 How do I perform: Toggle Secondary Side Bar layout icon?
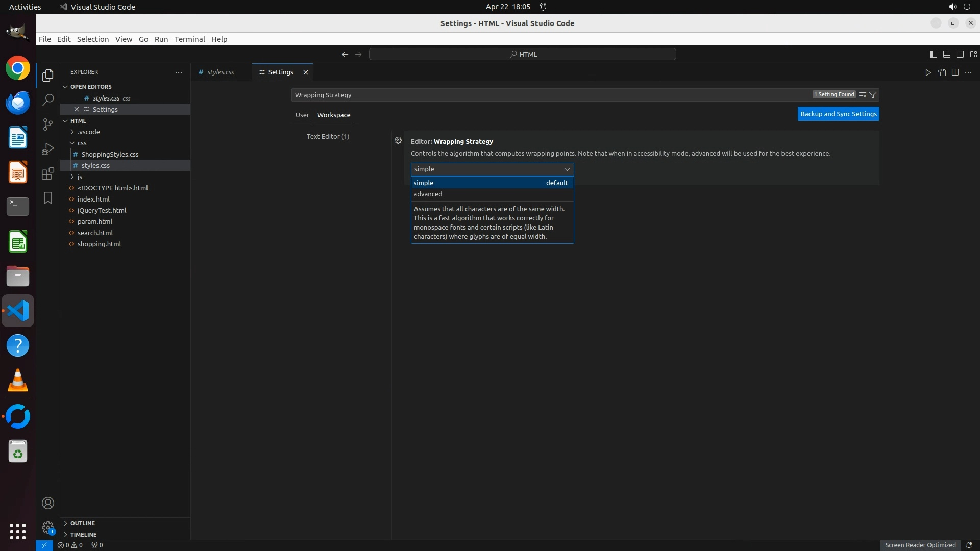960,54
